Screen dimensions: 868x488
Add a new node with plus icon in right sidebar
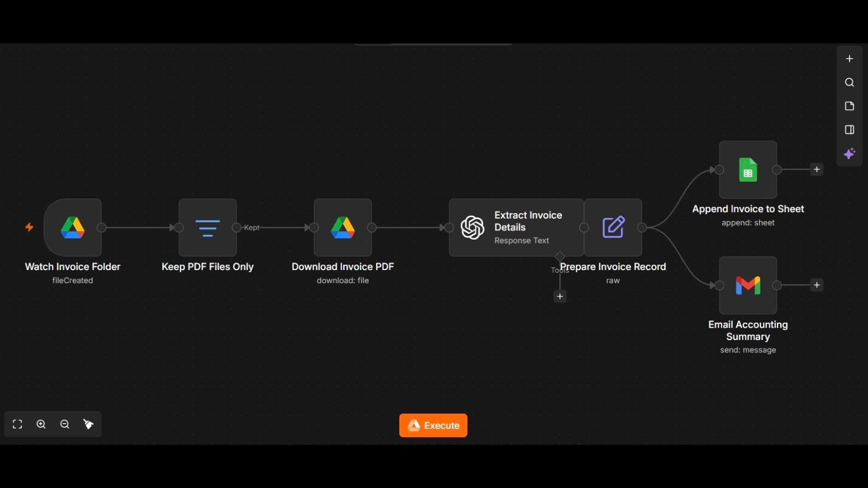coord(850,59)
